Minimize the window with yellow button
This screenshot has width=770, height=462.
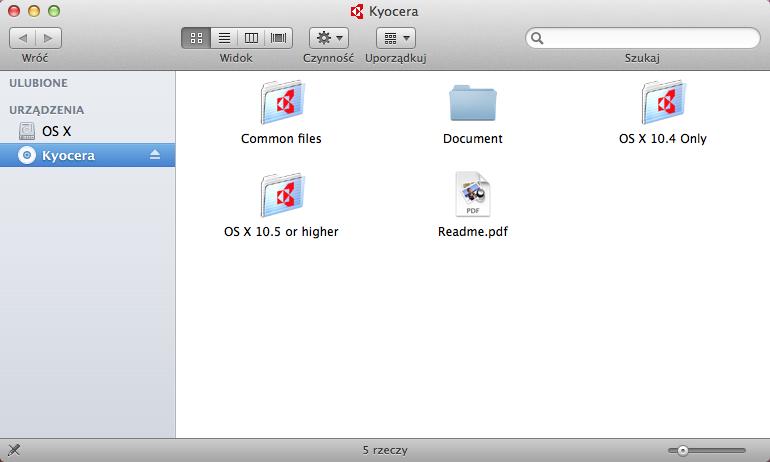pyautogui.click(x=34, y=11)
